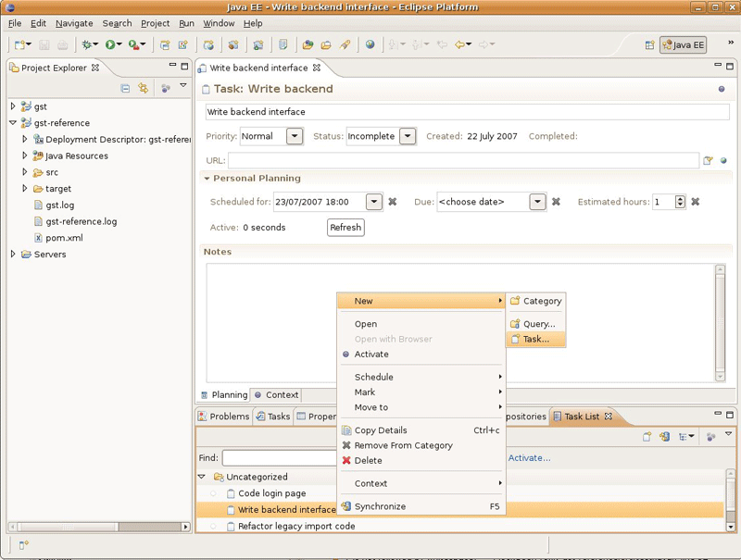Toggle activation circle for Refactor legacy import code

(x=214, y=526)
